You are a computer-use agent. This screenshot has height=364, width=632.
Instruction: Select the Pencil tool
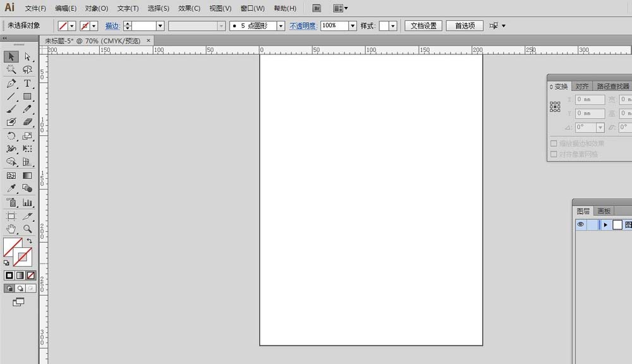coord(27,109)
